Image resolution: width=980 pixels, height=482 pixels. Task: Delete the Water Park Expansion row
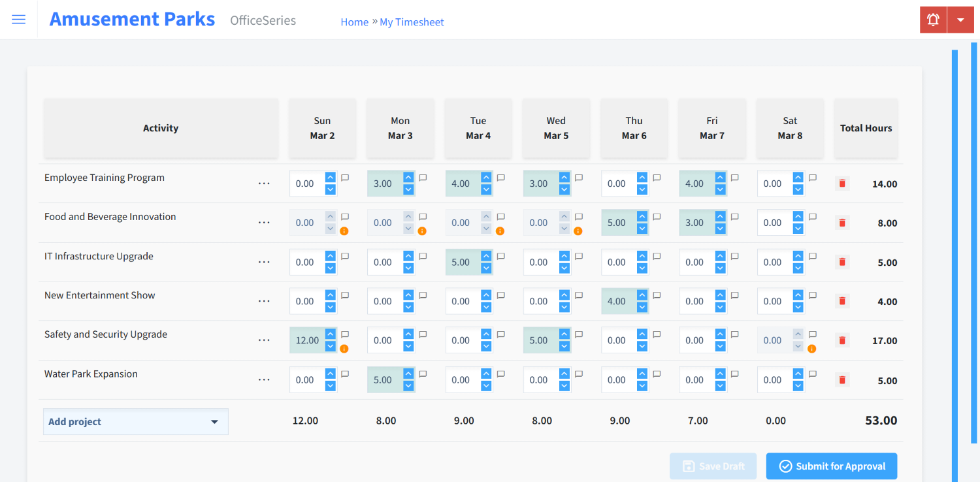(841, 379)
